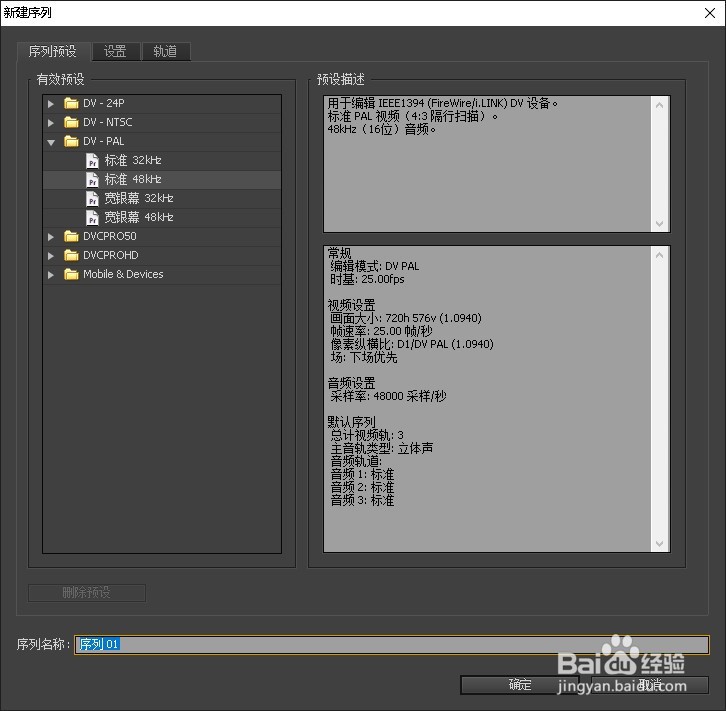Click the 编辑模式: DV PAL text line
This screenshot has width=726, height=711.
(x=375, y=267)
